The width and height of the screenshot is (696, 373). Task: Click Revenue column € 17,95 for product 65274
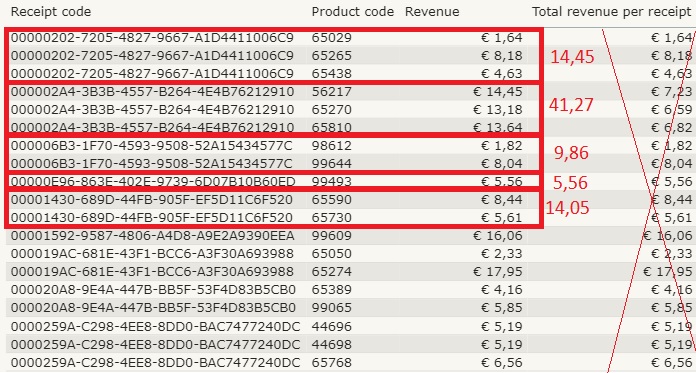498,271
